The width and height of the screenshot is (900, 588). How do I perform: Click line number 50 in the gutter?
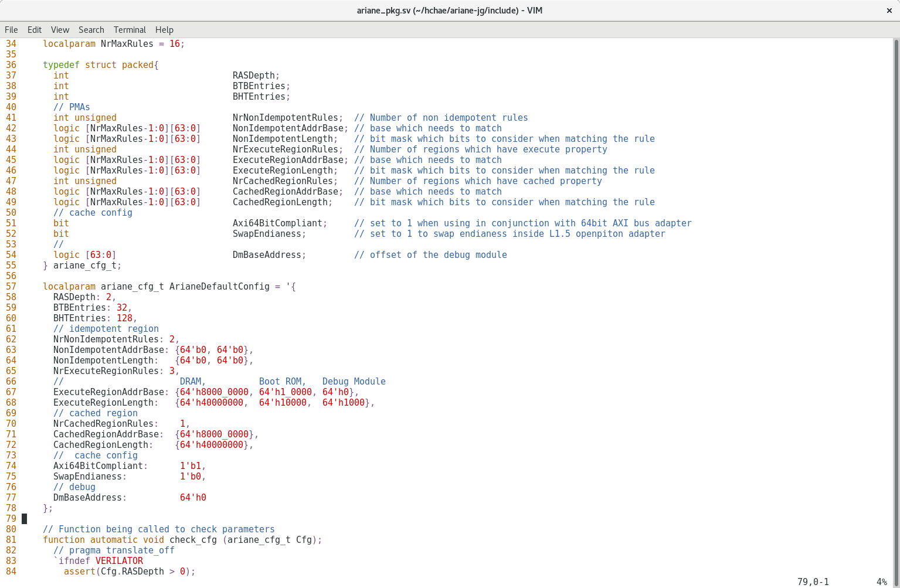tap(11, 212)
